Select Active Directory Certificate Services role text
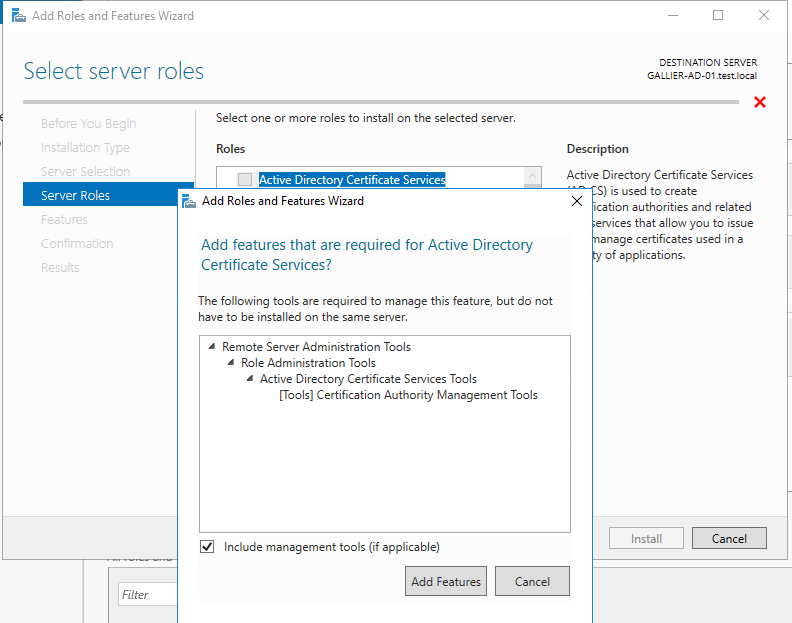 [352, 179]
